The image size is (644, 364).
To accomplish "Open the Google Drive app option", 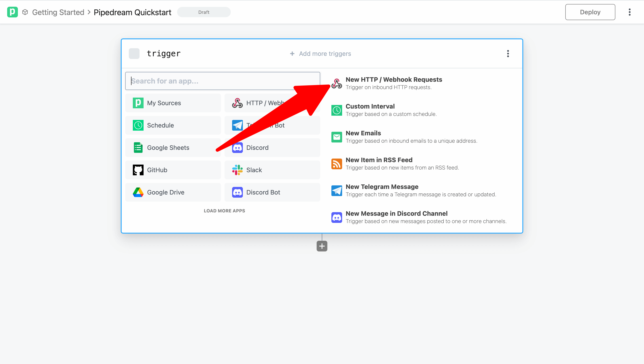I will [x=165, y=192].
